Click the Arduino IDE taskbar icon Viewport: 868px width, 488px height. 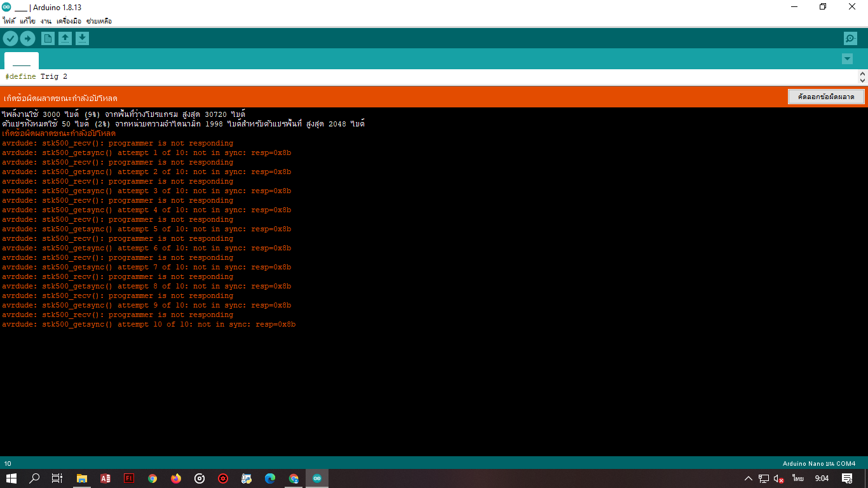coord(317,478)
